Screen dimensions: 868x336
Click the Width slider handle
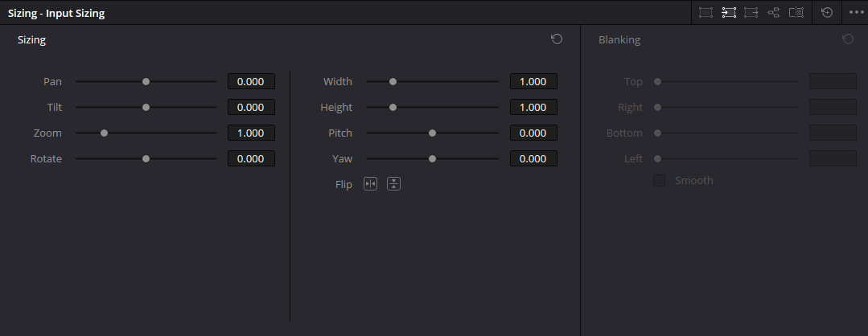(x=393, y=81)
